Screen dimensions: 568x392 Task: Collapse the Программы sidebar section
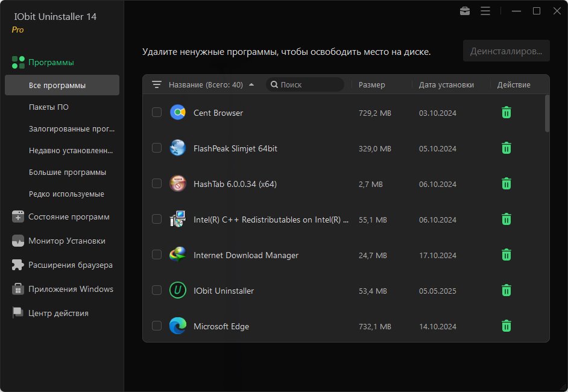tap(51, 62)
